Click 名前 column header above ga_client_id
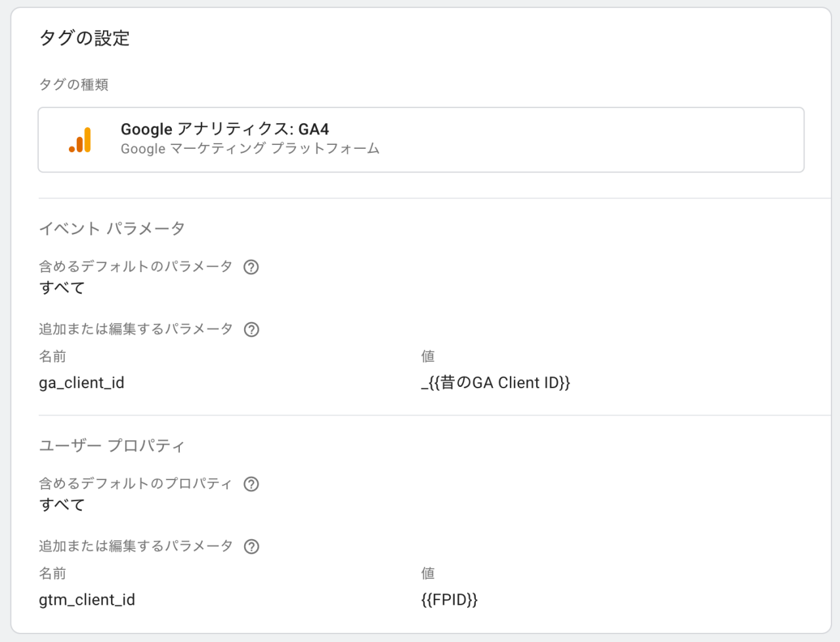Image resolution: width=840 pixels, height=642 pixels. click(x=52, y=357)
